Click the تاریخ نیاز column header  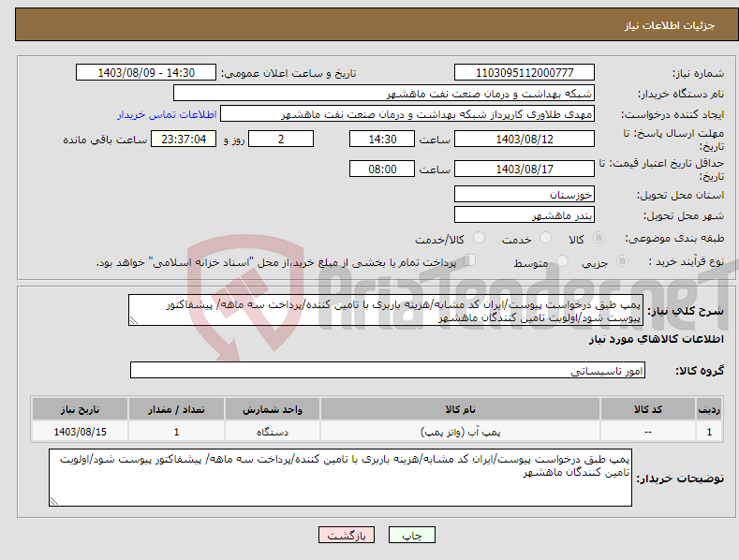pos(81,409)
